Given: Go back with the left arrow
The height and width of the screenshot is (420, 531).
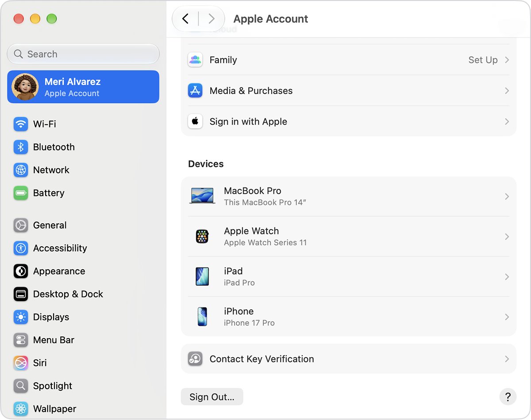Looking at the screenshot, I should point(185,19).
